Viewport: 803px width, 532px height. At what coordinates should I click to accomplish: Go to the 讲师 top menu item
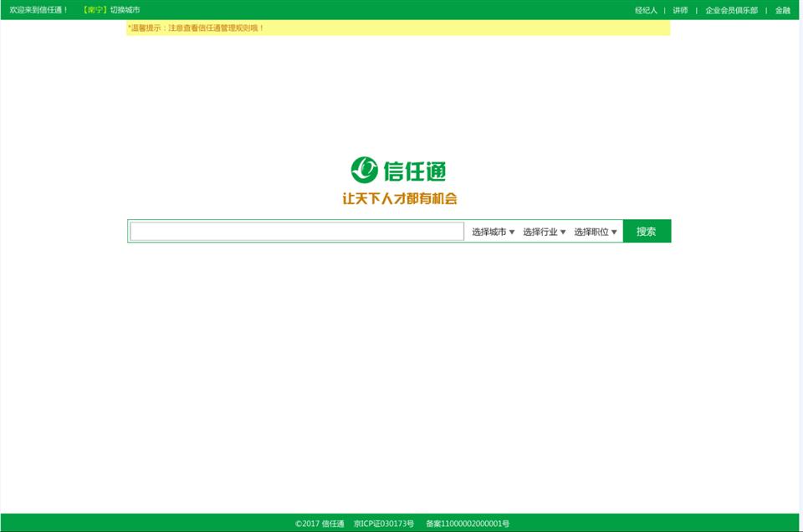tap(680, 10)
